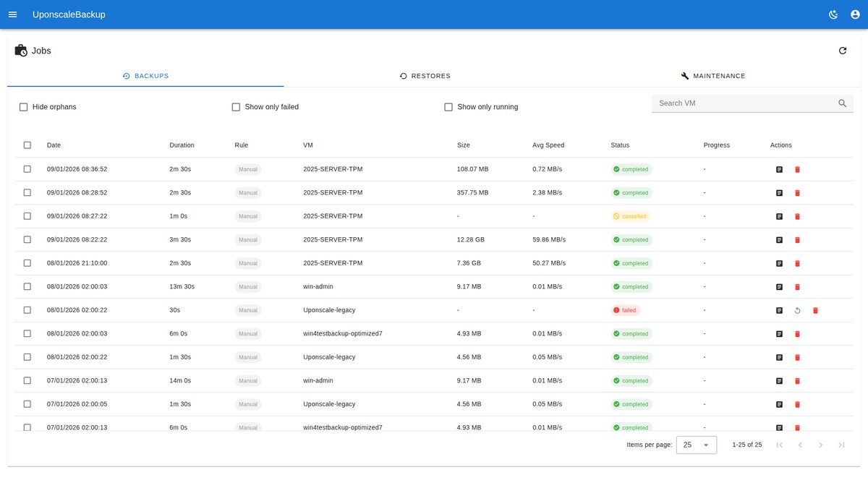Retry the failed Uponscale-legacy backup
The image size is (868, 488).
click(x=797, y=310)
